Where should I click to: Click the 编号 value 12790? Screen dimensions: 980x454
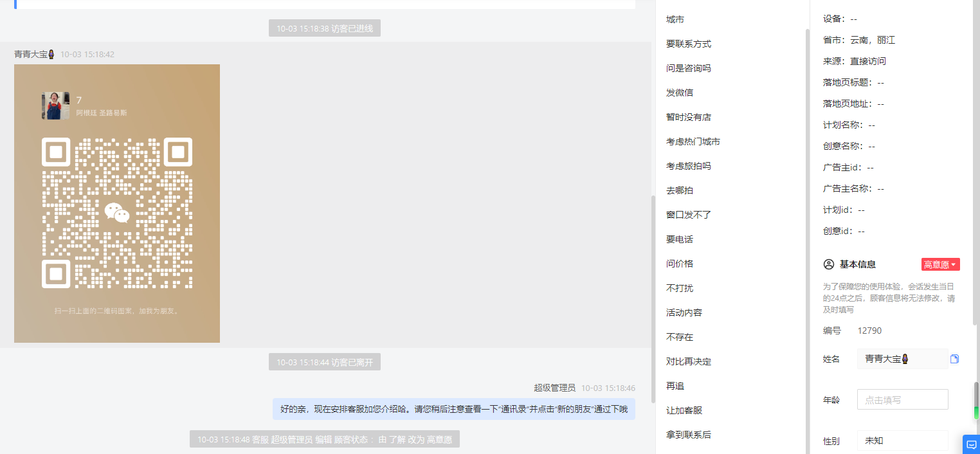point(869,331)
